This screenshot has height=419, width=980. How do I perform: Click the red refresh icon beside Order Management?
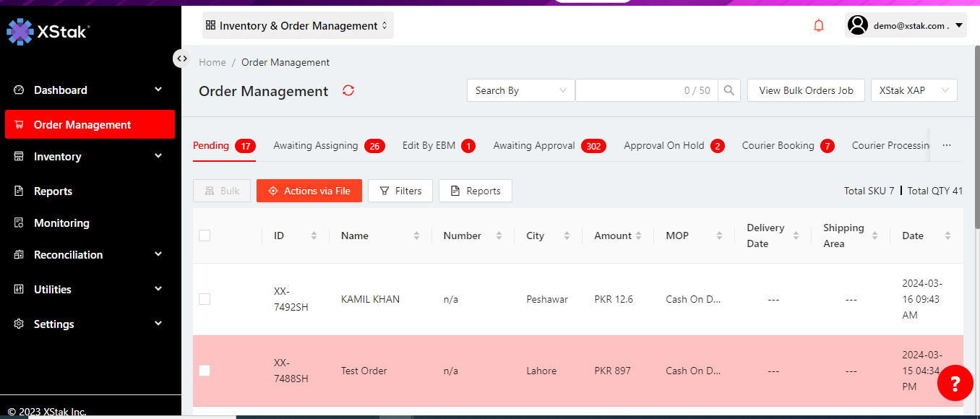pyautogui.click(x=348, y=91)
